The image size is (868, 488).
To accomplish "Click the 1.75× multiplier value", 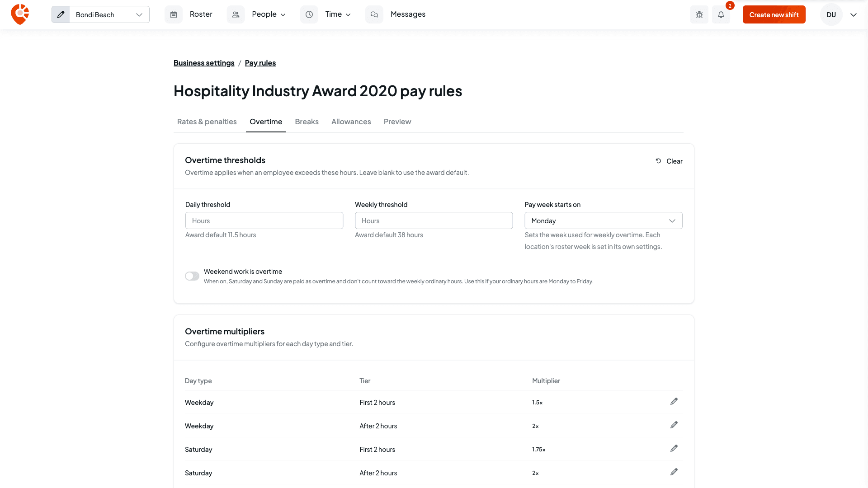I will pyautogui.click(x=539, y=450).
